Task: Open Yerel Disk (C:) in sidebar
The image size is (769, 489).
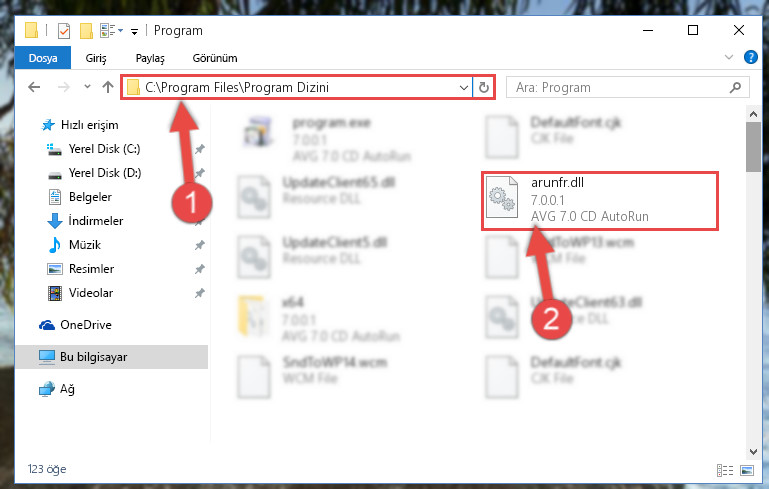Action: (104, 149)
